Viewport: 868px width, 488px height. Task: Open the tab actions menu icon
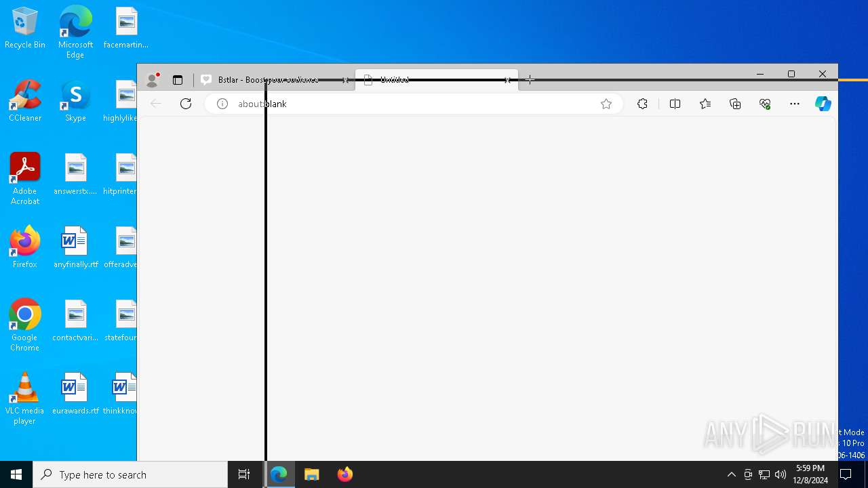178,80
